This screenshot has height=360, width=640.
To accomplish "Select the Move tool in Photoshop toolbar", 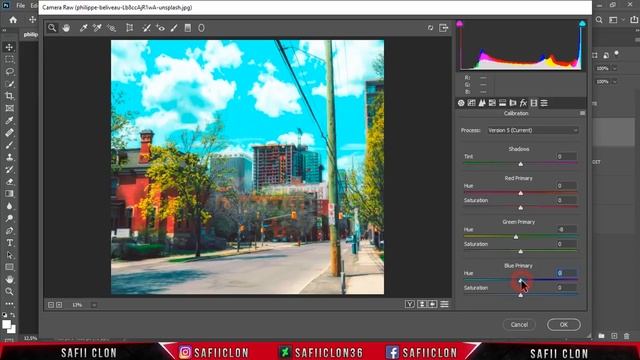I will [x=9, y=47].
